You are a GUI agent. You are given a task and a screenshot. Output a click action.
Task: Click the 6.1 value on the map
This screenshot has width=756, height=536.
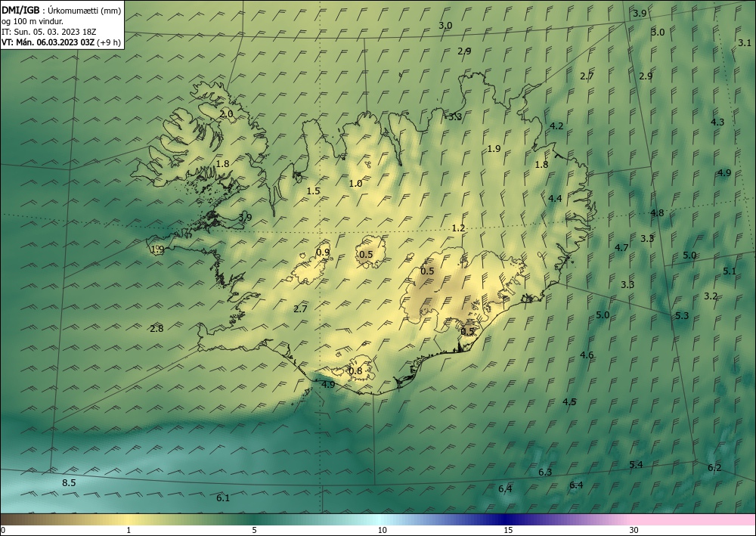click(x=223, y=498)
